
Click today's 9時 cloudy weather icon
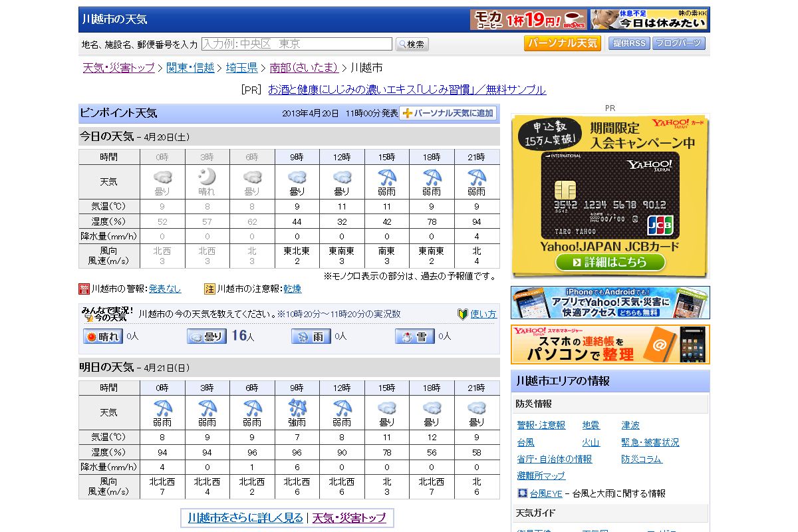click(297, 177)
